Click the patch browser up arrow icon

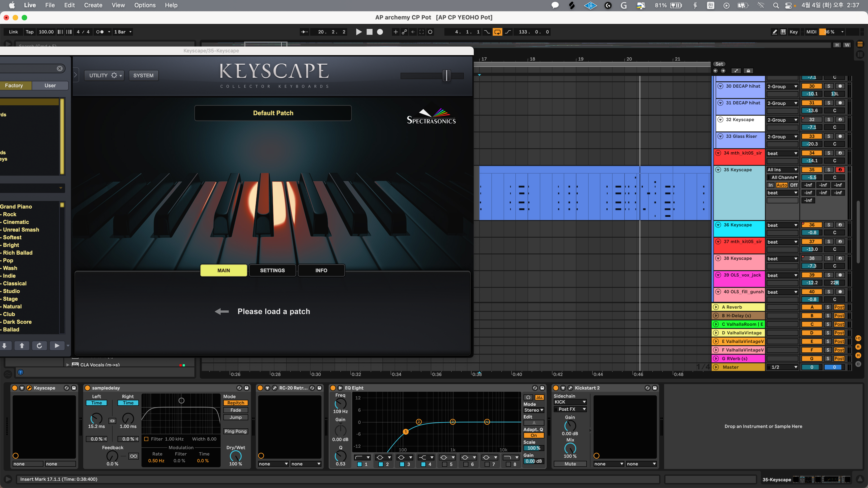coord(22,345)
